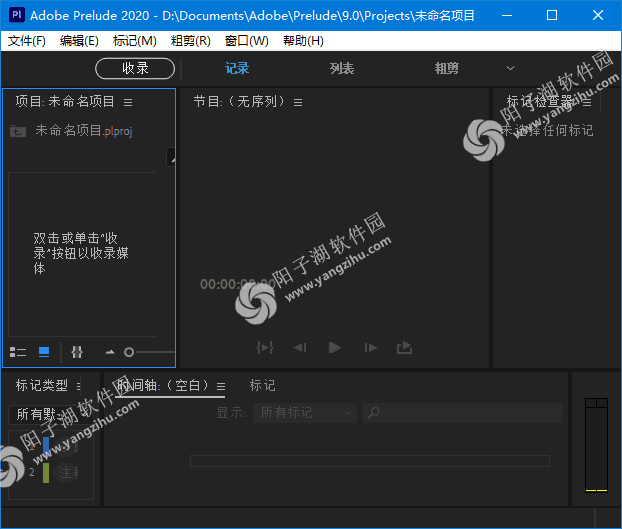Click the ingest hint text area
Viewport: 622px width, 529px height.
81,253
